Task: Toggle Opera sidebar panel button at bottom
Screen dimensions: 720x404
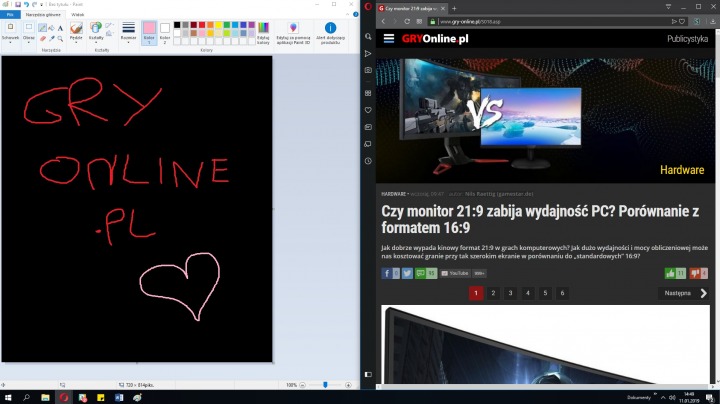Action: coord(368,375)
